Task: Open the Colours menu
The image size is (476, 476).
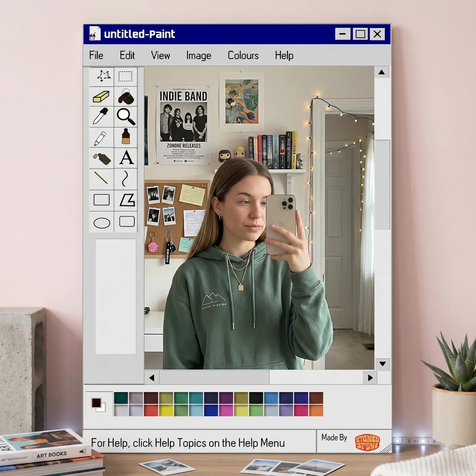Action: pos(243,55)
